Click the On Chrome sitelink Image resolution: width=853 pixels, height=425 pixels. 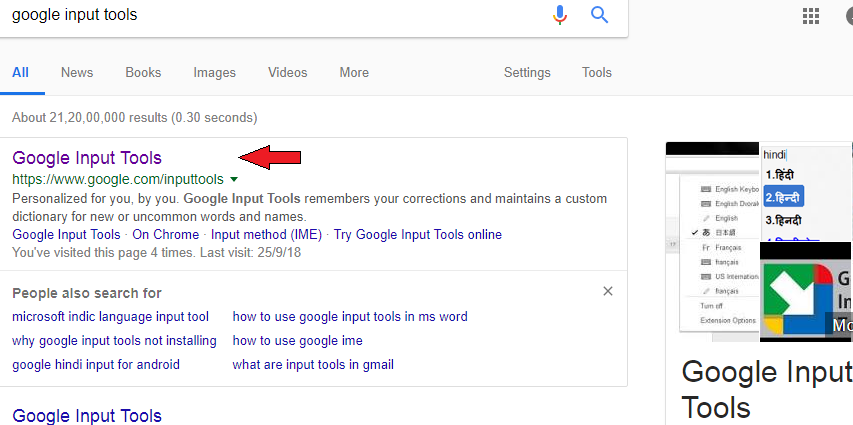166,234
